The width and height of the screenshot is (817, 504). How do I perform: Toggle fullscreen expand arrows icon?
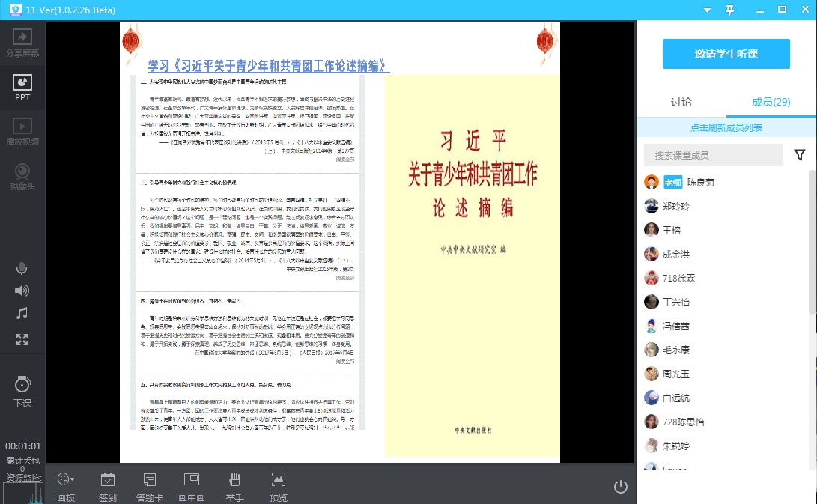pyautogui.click(x=22, y=340)
